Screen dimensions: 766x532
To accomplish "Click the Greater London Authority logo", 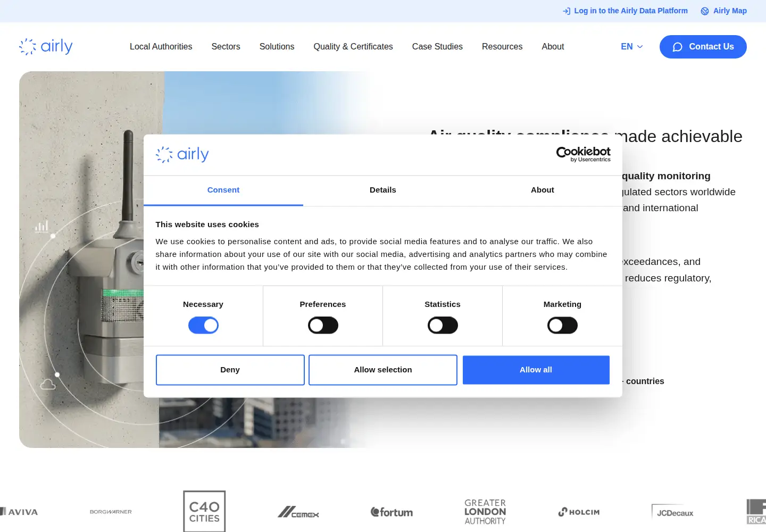I will [485, 512].
